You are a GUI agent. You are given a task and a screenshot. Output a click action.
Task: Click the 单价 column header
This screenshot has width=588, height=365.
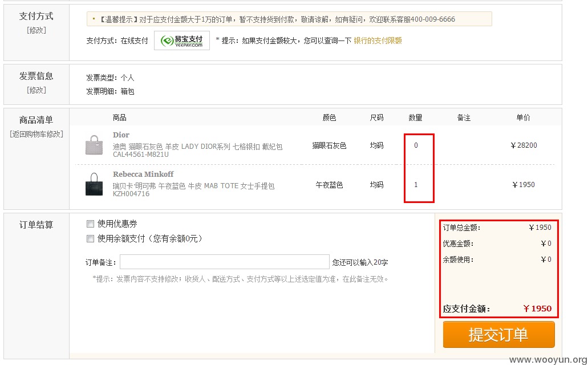[523, 118]
